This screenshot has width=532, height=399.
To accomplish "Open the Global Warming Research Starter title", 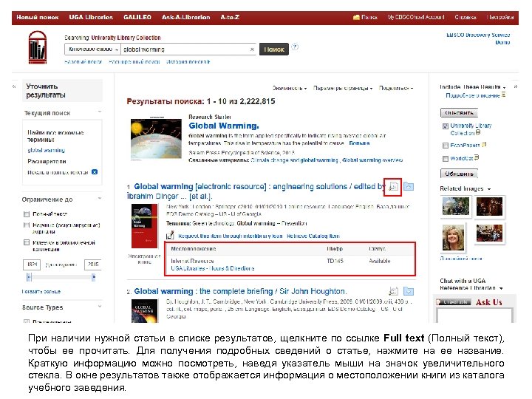I will [224, 126].
